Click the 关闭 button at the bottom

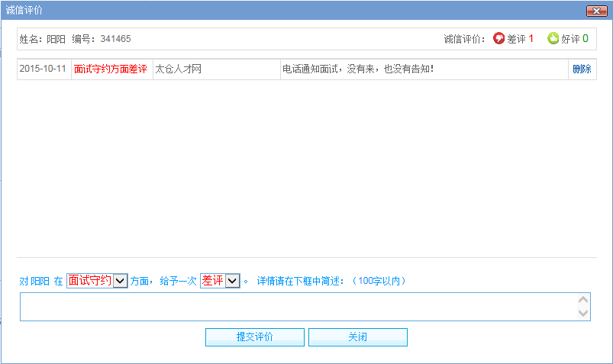coord(357,337)
